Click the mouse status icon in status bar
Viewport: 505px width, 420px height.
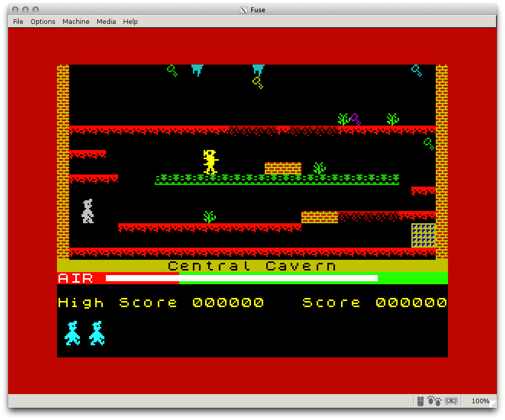click(x=420, y=401)
